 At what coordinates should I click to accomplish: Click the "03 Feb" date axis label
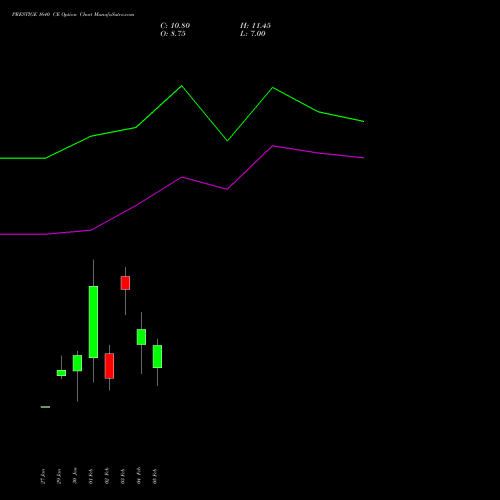tap(123, 476)
